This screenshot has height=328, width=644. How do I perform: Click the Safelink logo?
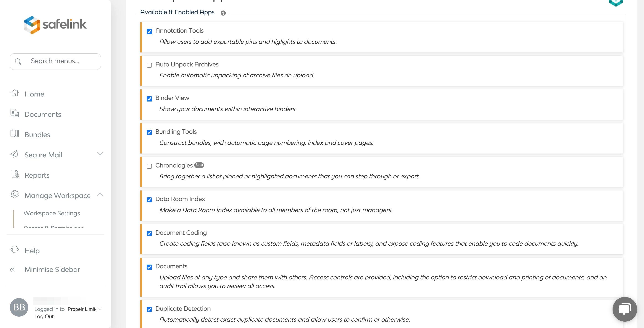55,25
